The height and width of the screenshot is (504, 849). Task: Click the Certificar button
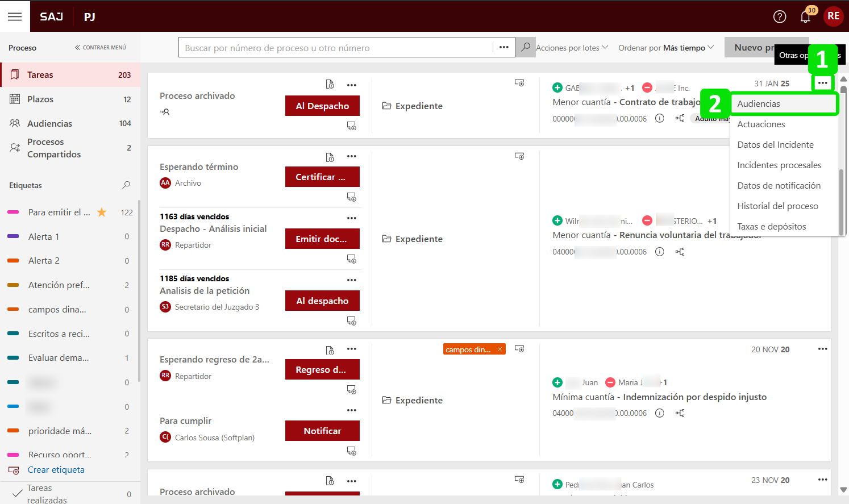(322, 177)
